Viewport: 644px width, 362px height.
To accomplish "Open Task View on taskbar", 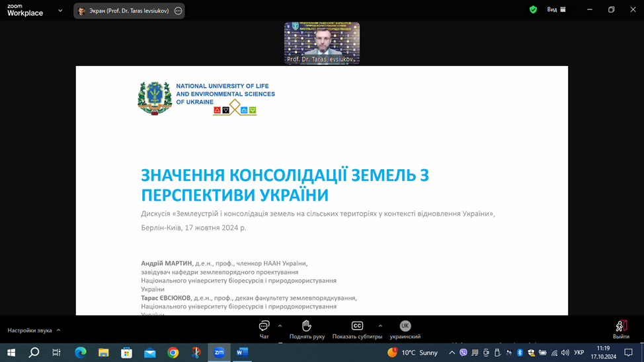I will click(56, 353).
